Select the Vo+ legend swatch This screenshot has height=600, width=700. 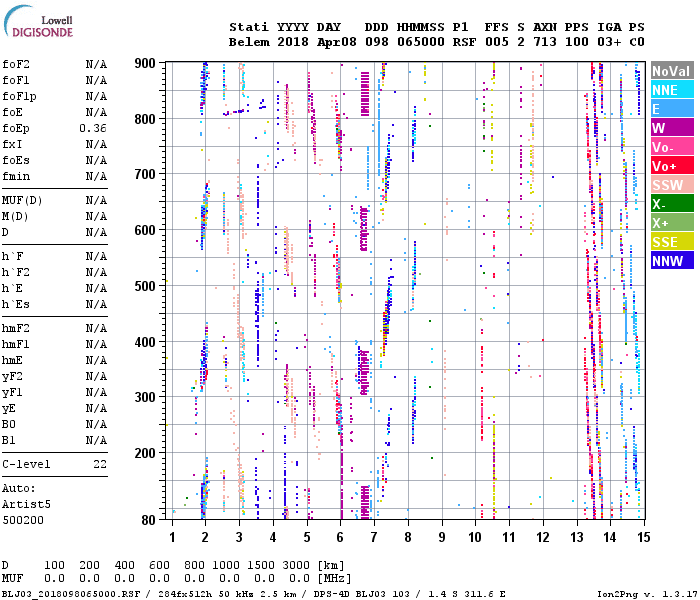click(672, 166)
